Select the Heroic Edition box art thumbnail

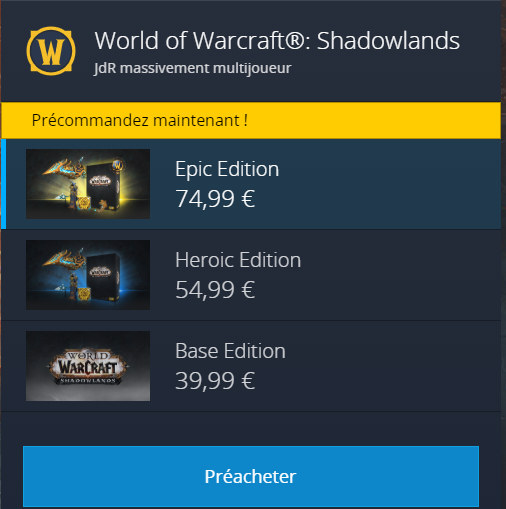coord(88,275)
